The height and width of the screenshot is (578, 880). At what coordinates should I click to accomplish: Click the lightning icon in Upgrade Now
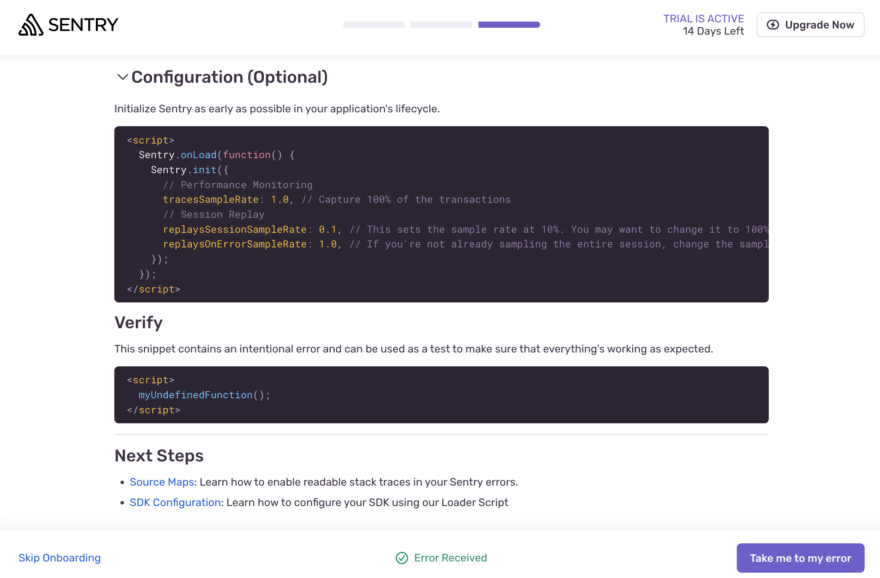pyautogui.click(x=773, y=25)
